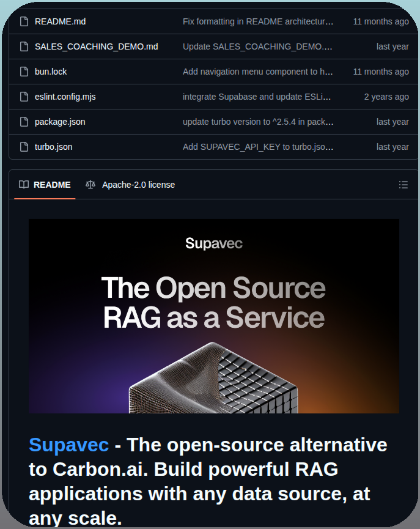Open the README.md file
Image resolution: width=420 pixels, height=529 pixels.
coord(60,21)
